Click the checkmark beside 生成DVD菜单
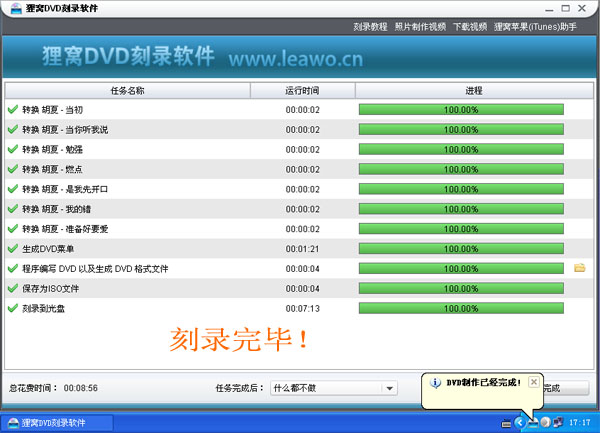 tap(13, 249)
